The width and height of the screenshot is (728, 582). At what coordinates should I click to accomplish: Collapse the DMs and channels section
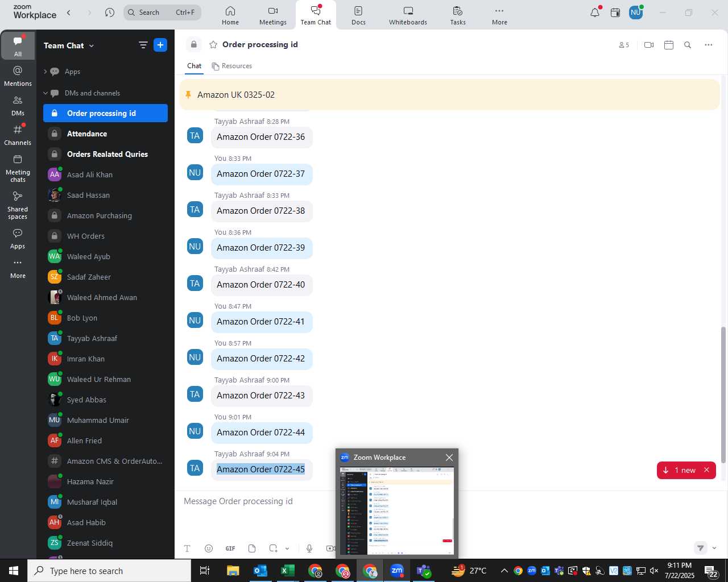45,93
